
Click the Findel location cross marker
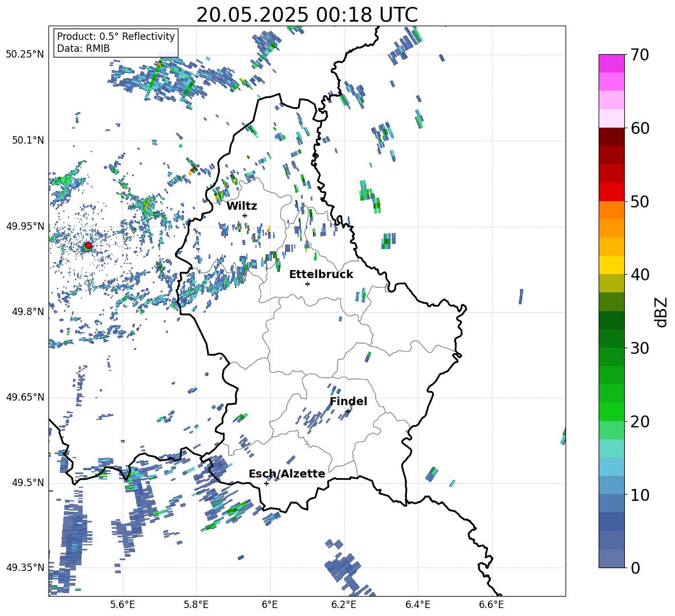[348, 411]
